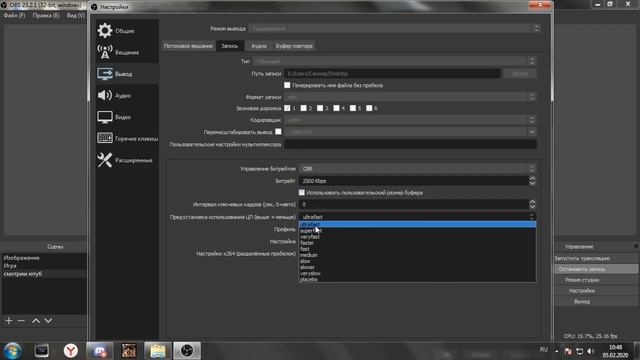Image resolution: width=640 pixels, height=360 pixels.
Task: Increase bitrate with stepper up arrow
Action: coord(532,178)
